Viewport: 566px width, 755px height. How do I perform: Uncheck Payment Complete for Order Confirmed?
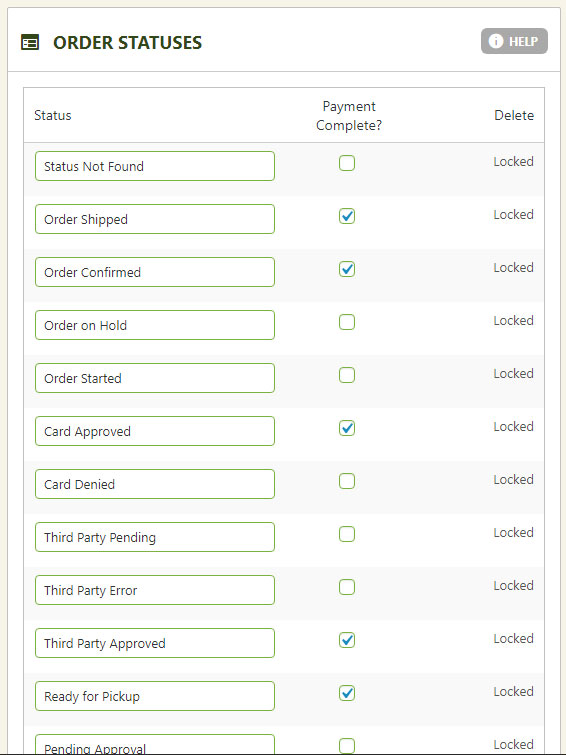click(x=347, y=269)
